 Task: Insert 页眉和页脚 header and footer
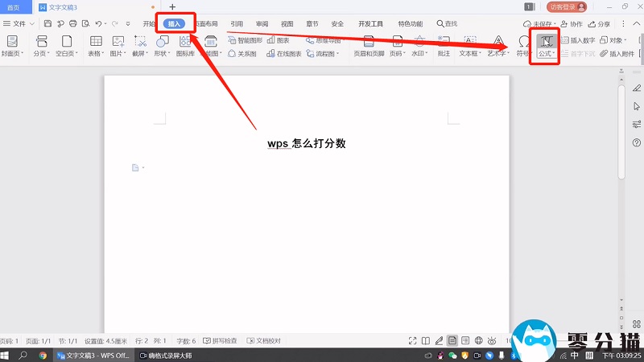(x=368, y=45)
